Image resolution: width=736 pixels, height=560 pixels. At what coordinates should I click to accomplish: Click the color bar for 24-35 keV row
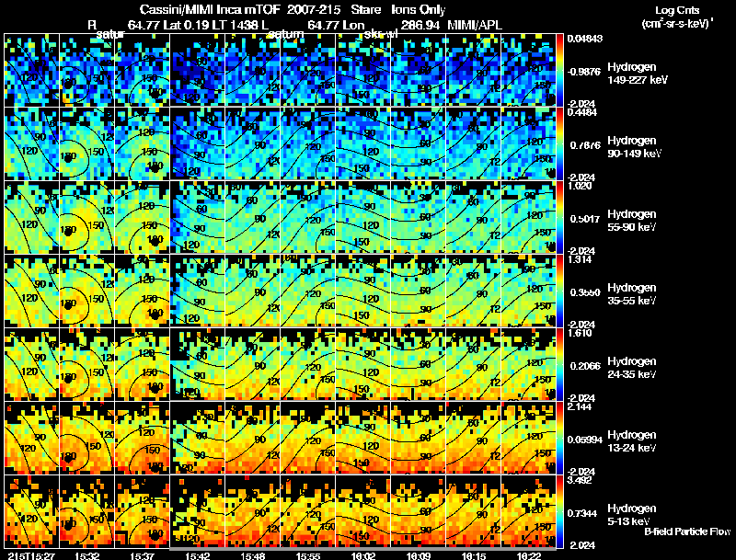coord(559,364)
